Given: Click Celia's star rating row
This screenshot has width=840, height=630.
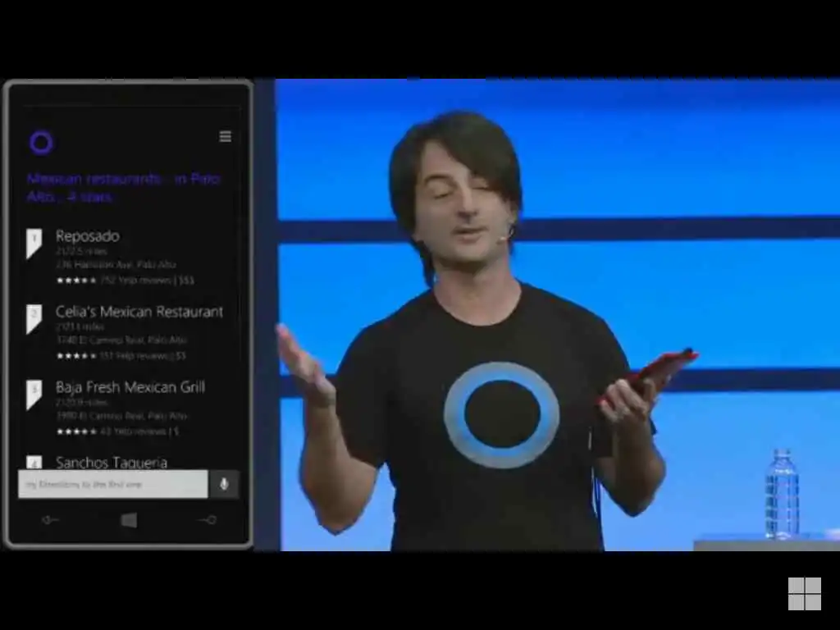Looking at the screenshot, I should [x=121, y=356].
